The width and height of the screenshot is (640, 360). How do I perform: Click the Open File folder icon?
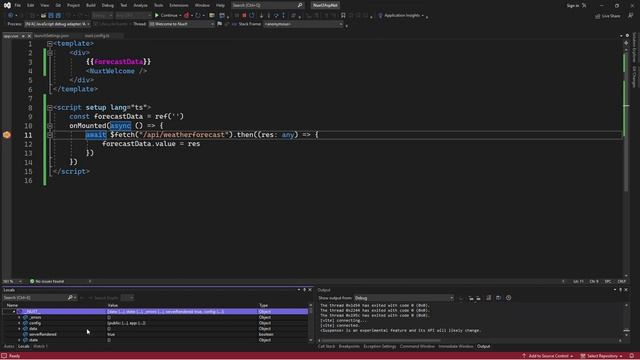click(43, 16)
